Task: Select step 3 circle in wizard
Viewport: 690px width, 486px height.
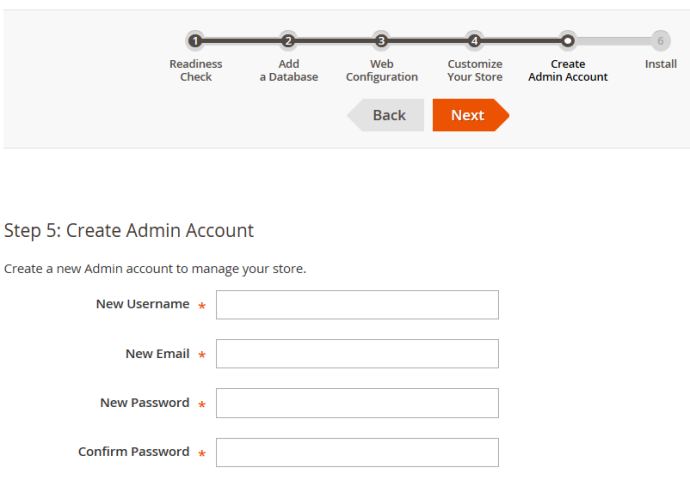Action: (x=381, y=41)
